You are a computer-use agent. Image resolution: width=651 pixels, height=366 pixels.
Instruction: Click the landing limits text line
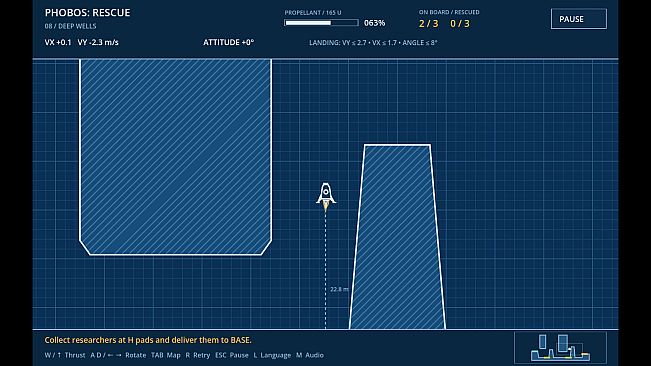(x=373, y=42)
